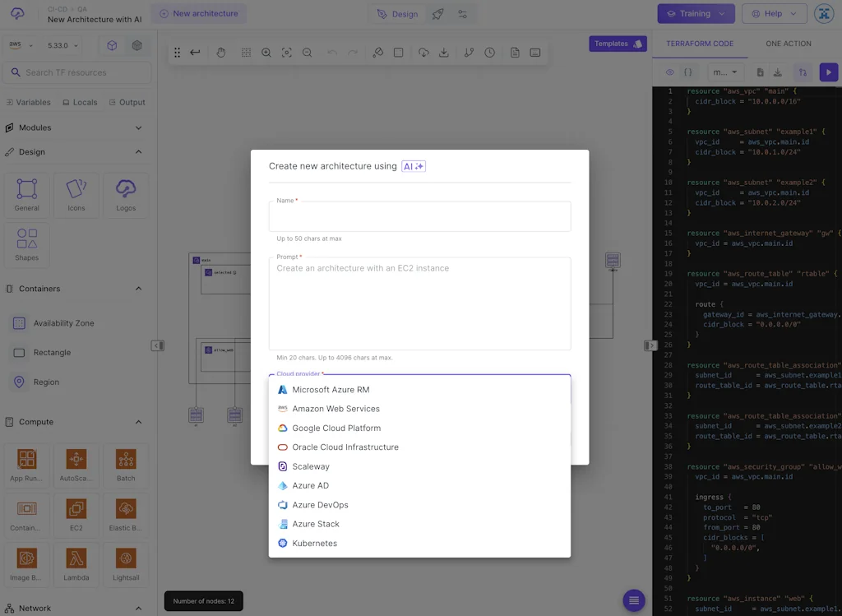842x616 pixels.
Task: Select Kubernetes from the provider list
Action: [314, 544]
